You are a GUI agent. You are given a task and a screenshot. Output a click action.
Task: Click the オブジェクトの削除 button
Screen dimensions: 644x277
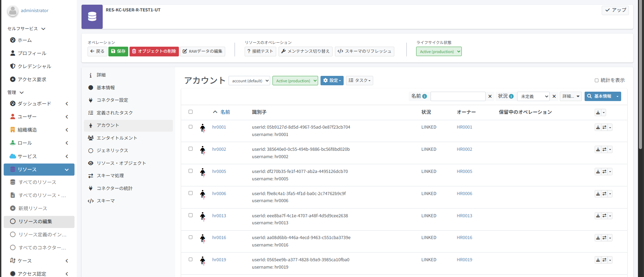154,51
